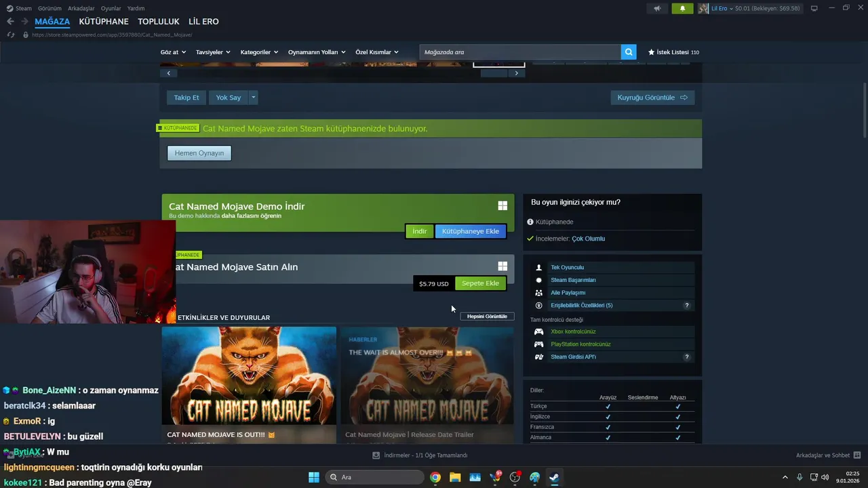Expand the Oynamanın Yolları dropdown
The width and height of the screenshot is (868, 488).
tap(317, 52)
